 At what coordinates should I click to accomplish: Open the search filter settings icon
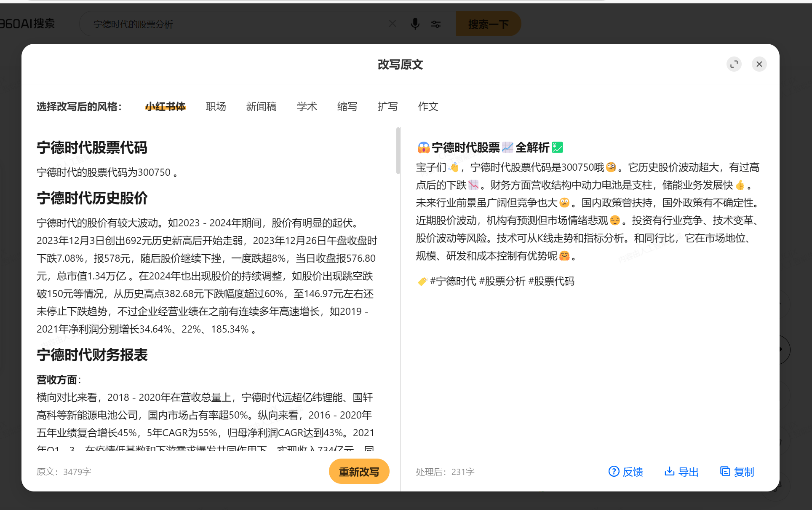[x=436, y=24]
